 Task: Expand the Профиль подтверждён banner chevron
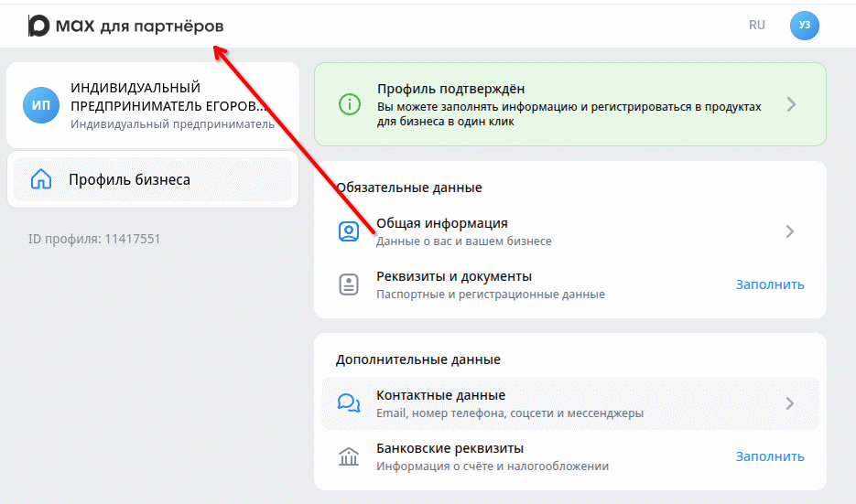coord(791,104)
